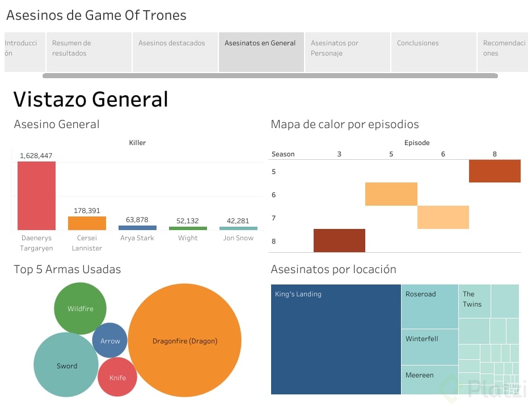Open the Conclusiones story point
Viewport: 532px width, 408px height.
tap(433, 52)
